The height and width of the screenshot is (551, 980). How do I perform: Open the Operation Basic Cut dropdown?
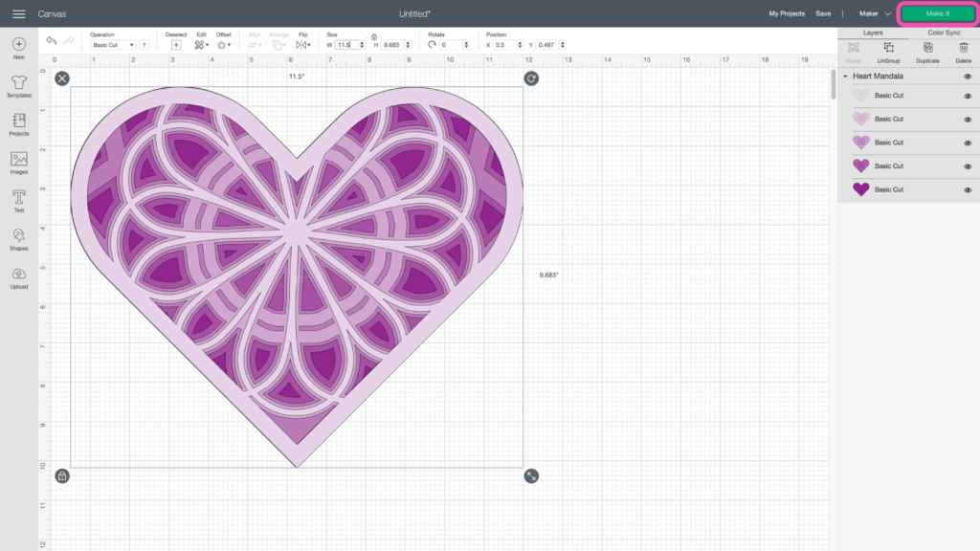(113, 45)
